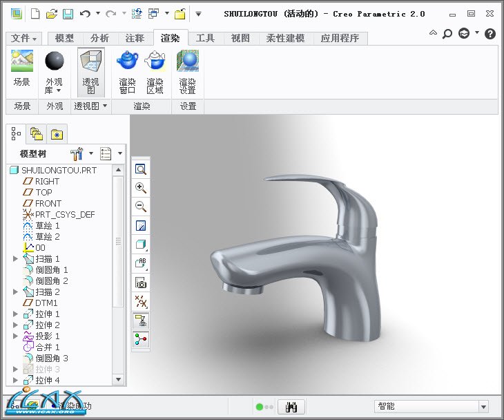
Task: Click the refit zoom icon in graphics toolbar
Action: click(x=141, y=169)
